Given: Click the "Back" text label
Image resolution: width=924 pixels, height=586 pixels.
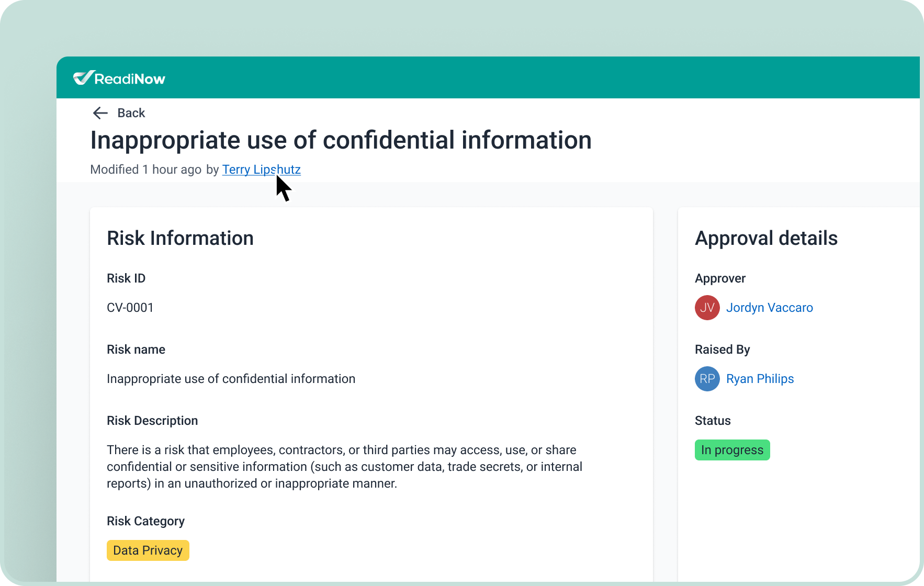Looking at the screenshot, I should (131, 113).
